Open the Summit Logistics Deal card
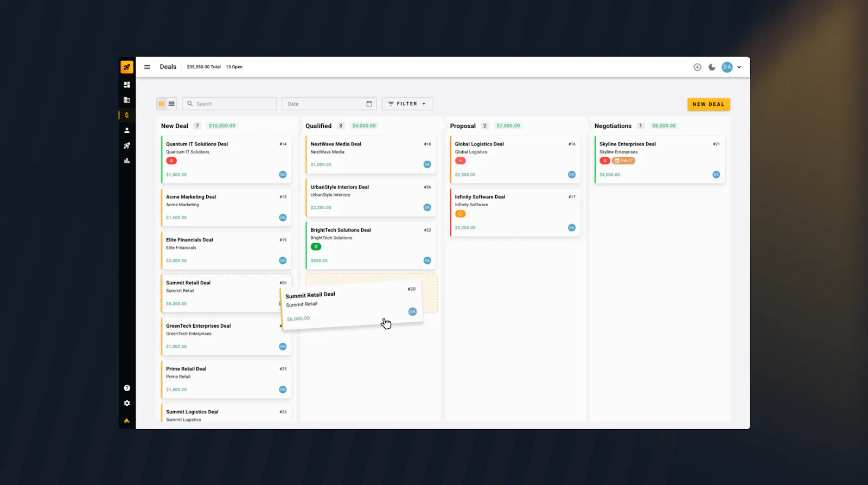 click(x=226, y=413)
